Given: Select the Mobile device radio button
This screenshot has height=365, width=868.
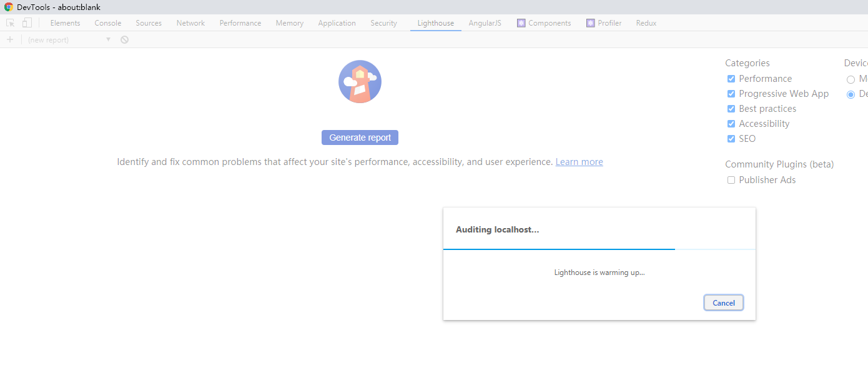Looking at the screenshot, I should 851,79.
